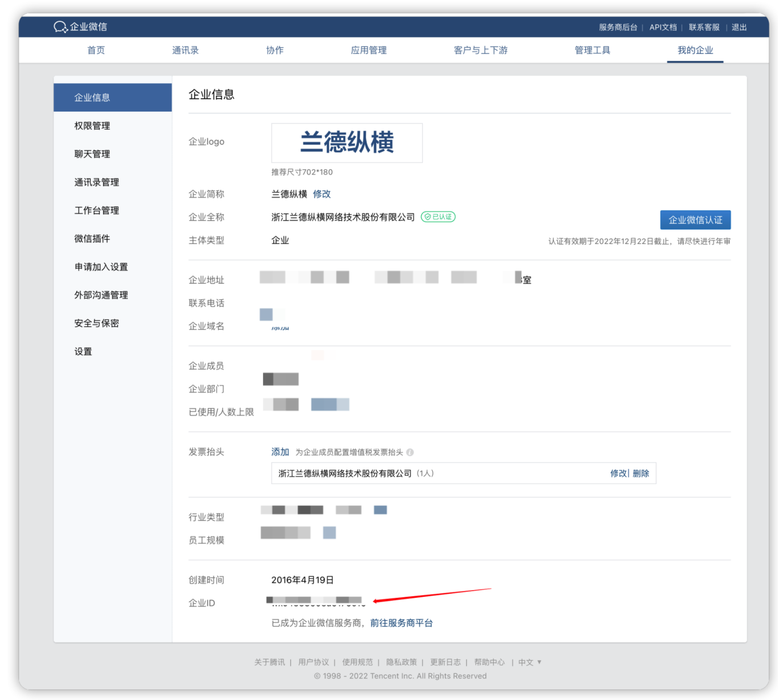Click 修改 next to 企业简称
The image size is (778, 700).
(322, 194)
